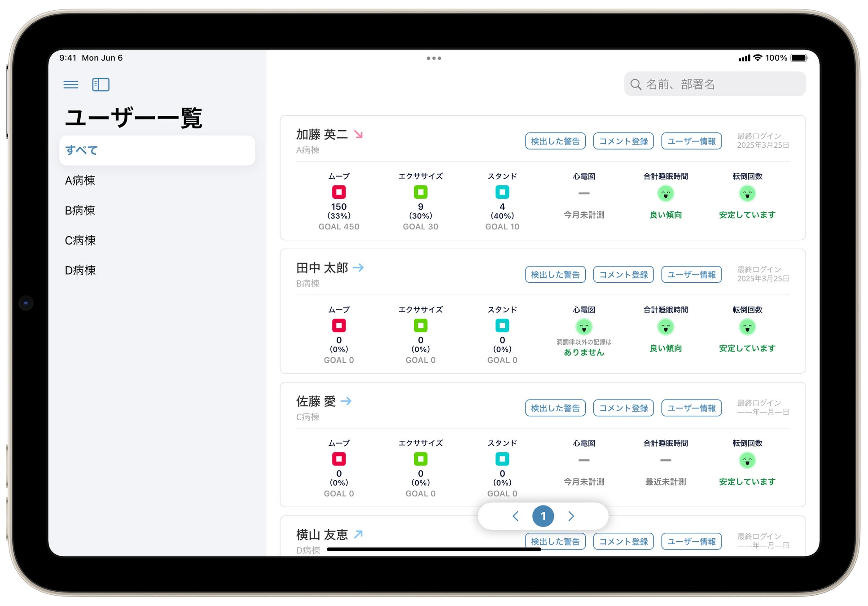Filter users by C病棟
Screen dimensions: 868x606
[x=80, y=241]
